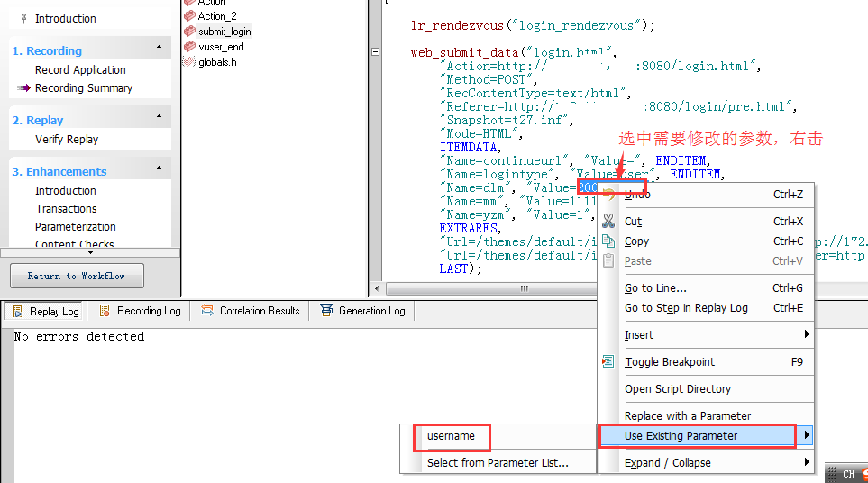Click the EXTRARES keyword line
The width and height of the screenshot is (868, 483).
470,229
